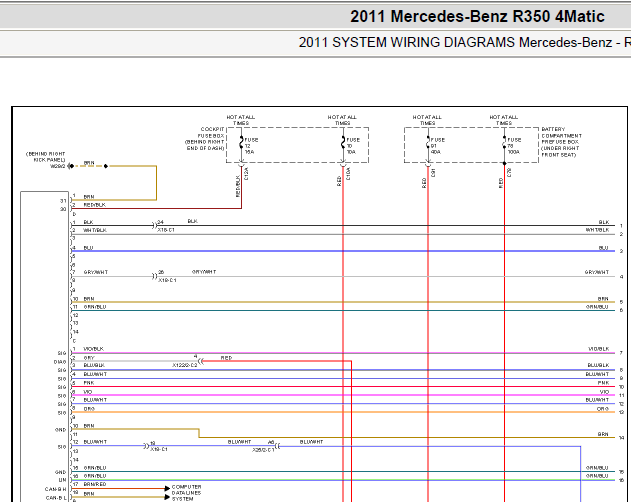Click the left ORG label at pin 8
Viewport: 631px width, 502px height.
point(89,409)
